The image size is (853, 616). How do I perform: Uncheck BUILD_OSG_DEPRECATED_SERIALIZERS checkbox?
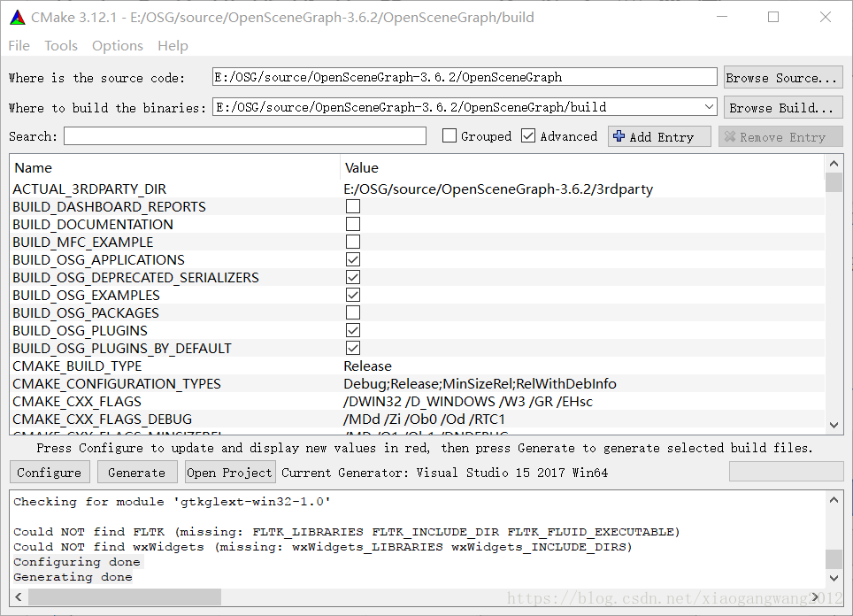353,277
